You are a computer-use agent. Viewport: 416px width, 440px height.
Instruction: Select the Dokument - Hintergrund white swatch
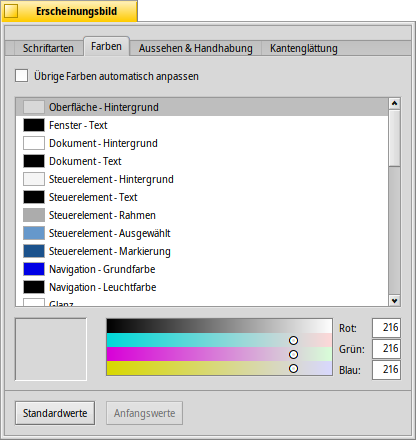click(34, 143)
